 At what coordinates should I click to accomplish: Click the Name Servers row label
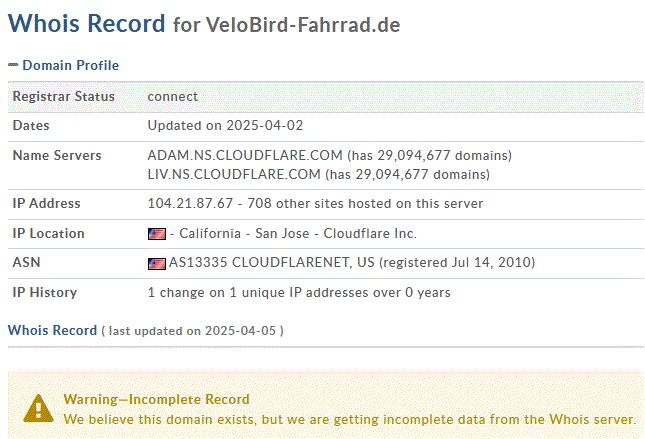(57, 156)
